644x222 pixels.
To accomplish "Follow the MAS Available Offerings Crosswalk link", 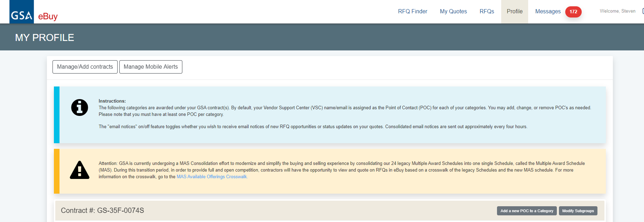I will click(212, 177).
